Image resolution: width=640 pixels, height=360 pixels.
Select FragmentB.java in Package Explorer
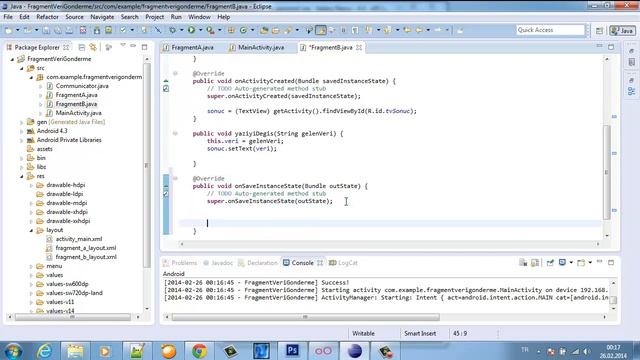(76, 104)
